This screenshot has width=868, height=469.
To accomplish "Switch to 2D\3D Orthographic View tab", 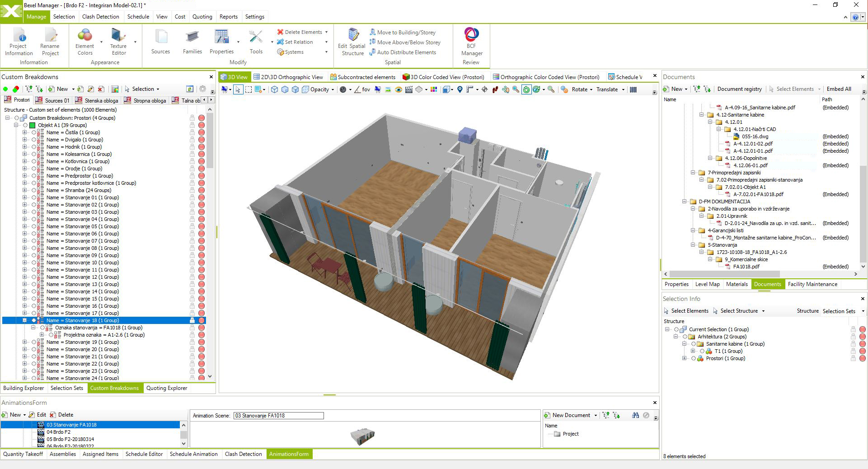I will tap(288, 77).
